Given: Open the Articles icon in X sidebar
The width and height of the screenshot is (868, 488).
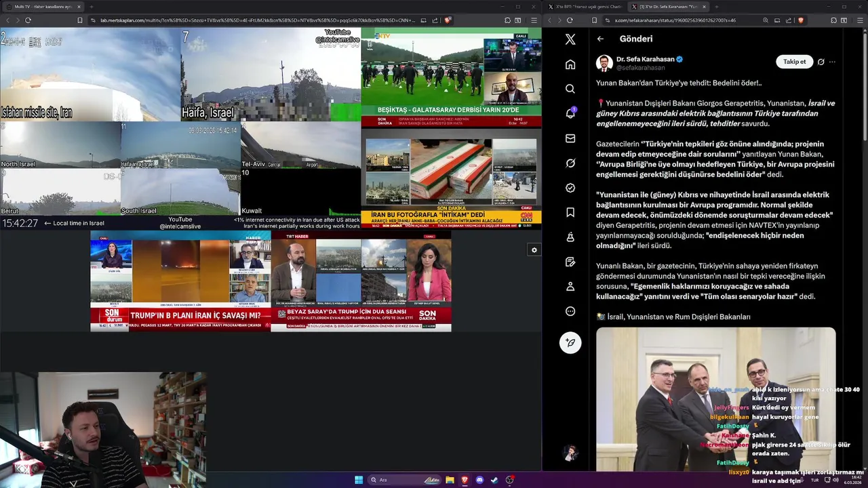Looking at the screenshot, I should 570,262.
